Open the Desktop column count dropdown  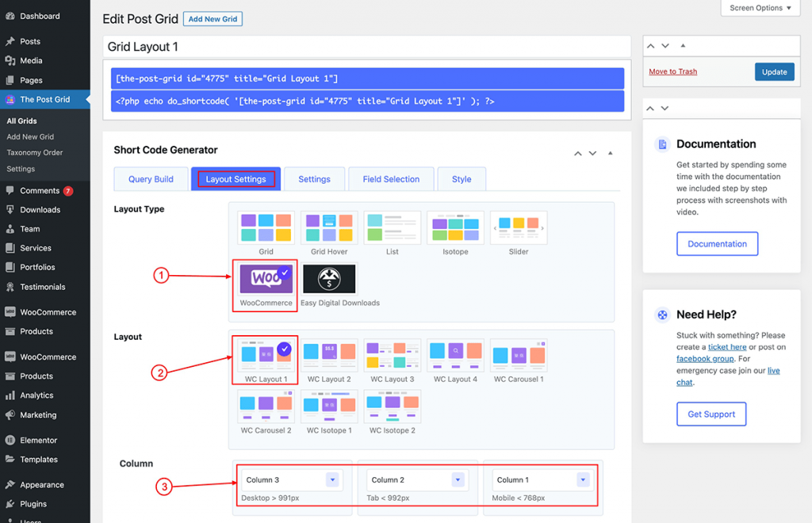click(x=292, y=480)
